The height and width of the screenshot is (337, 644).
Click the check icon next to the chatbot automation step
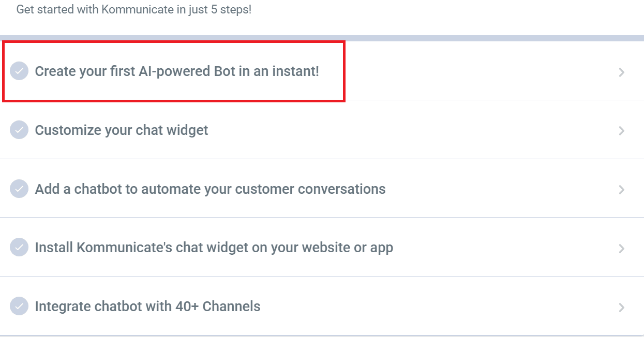[19, 189]
